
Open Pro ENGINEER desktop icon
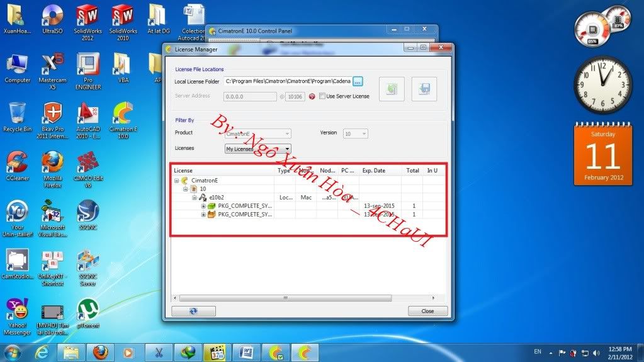[88, 67]
